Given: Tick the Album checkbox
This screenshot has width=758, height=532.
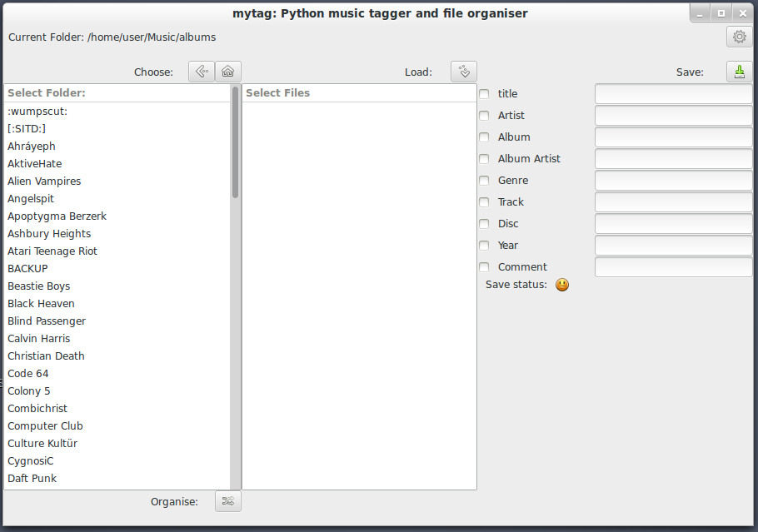Looking at the screenshot, I should [484, 137].
